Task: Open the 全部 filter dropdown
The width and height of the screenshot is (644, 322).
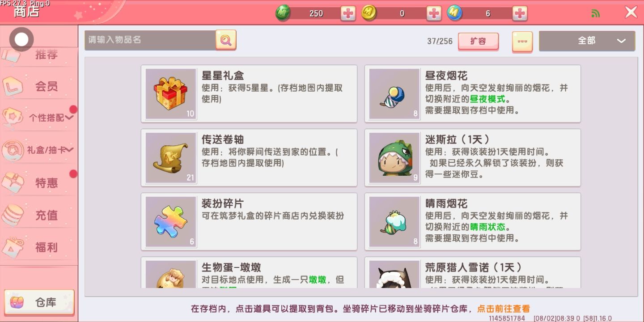Action: 587,41
